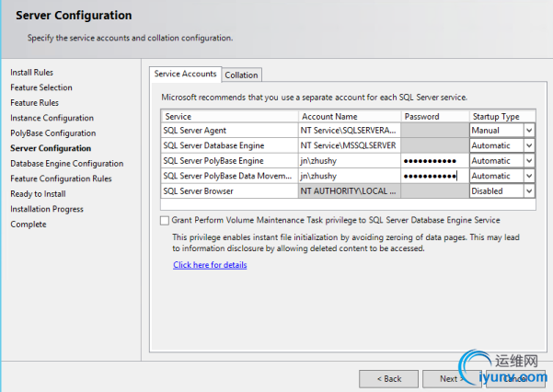Switch to the Collation tab
The image size is (553, 392).
(242, 75)
